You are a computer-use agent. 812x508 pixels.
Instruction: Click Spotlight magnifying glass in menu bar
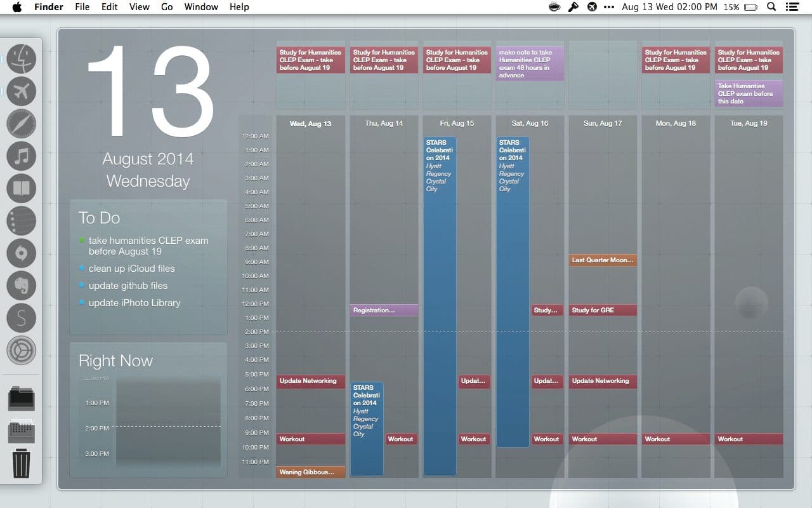[x=771, y=7]
